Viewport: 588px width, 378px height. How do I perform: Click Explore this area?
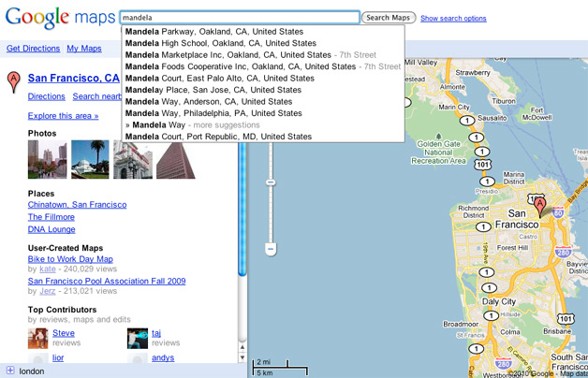[63, 116]
